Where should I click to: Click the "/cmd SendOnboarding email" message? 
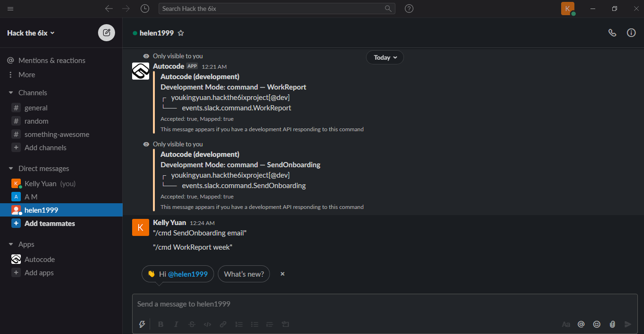tap(200, 233)
